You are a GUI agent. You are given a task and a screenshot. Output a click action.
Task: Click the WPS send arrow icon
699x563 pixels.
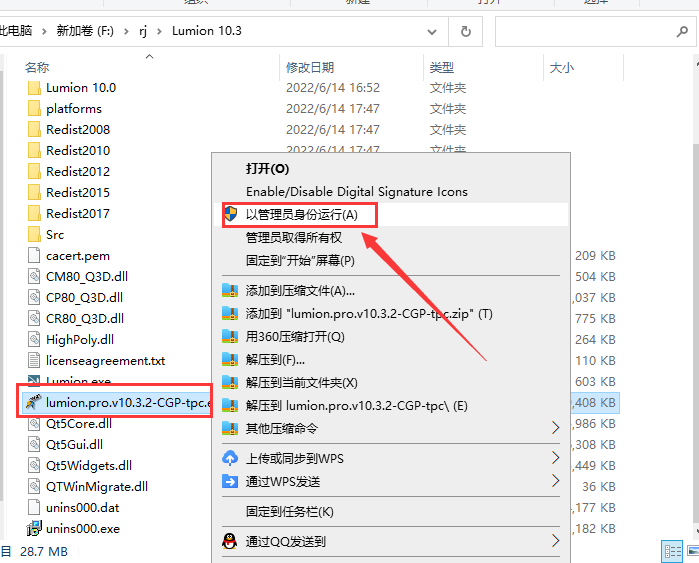(x=230, y=482)
